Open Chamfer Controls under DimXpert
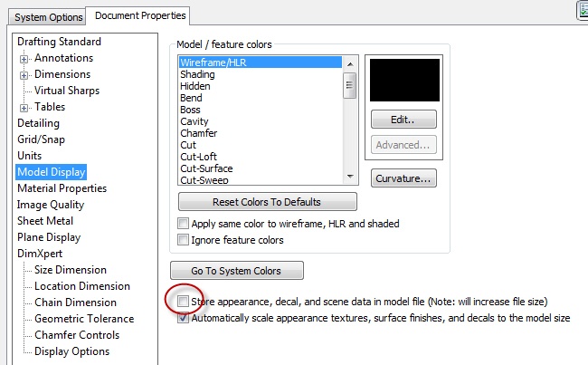 [77, 335]
